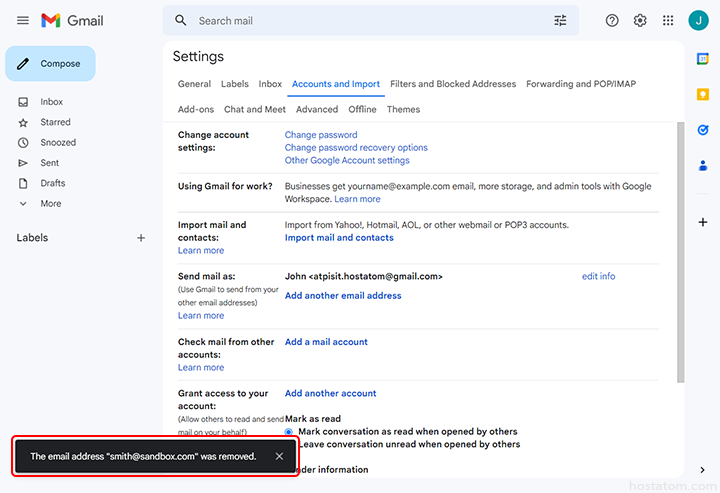Open the Forwarding and POP/IMAP tab
Screen dimensions: 720x493
click(580, 84)
